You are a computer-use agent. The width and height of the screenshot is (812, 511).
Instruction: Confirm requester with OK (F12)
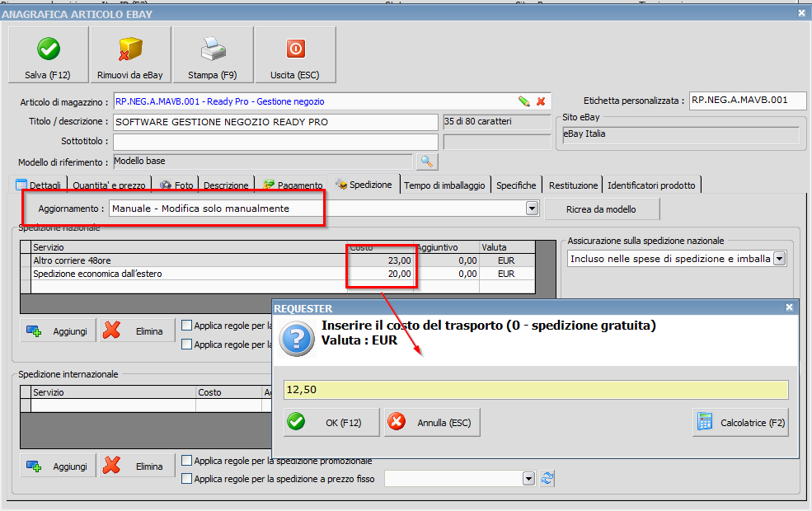pos(331,423)
